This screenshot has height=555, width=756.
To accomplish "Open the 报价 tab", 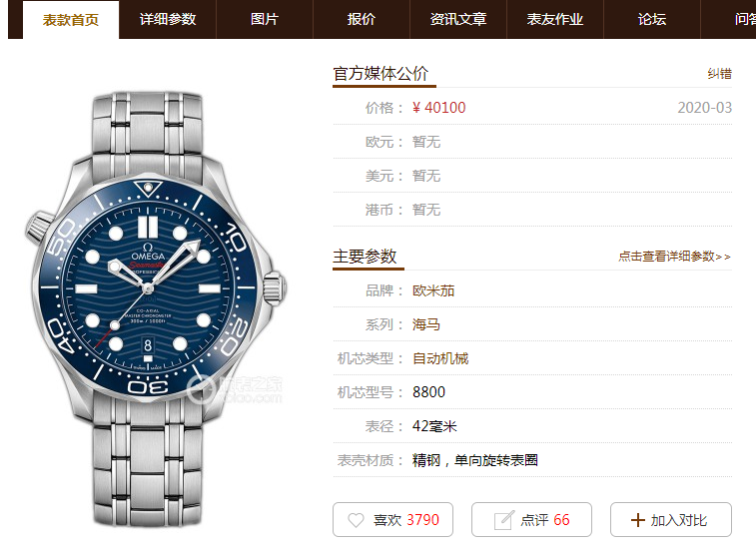I will 362,19.
